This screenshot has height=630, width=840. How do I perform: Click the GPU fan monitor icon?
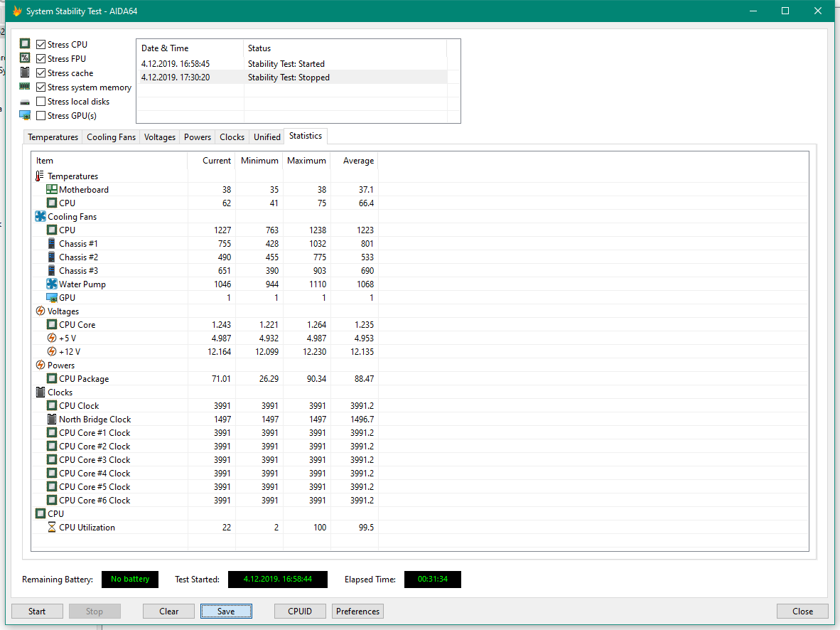[x=52, y=298]
